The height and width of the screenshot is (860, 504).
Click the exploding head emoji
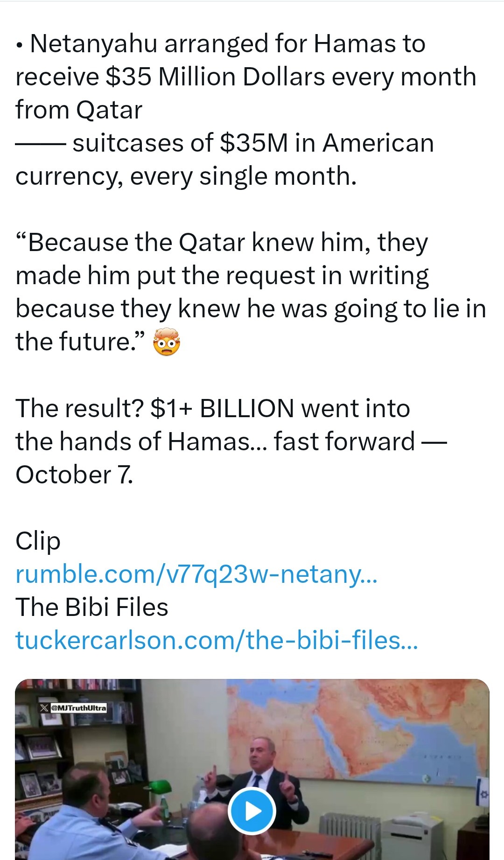coord(167,342)
